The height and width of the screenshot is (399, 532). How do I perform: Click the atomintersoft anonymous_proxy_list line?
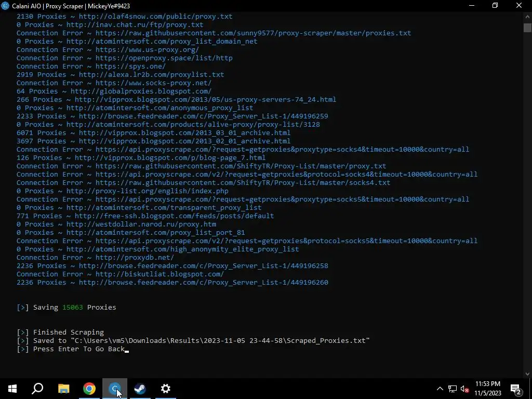pyautogui.click(x=135, y=108)
